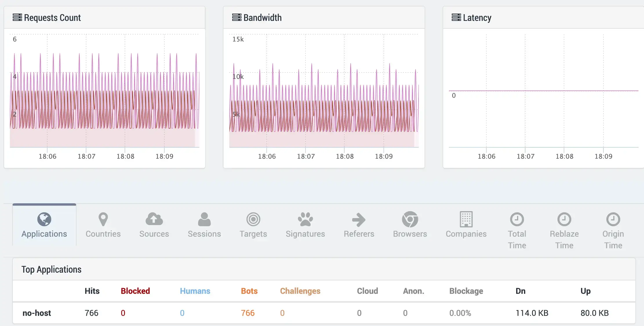
Task: Select the Sessions tab label
Action: (204, 234)
